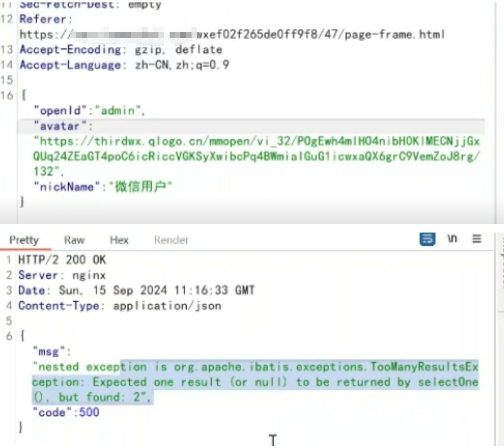Click the "code":500 line in response
The image size is (504, 448).
click(x=66, y=412)
